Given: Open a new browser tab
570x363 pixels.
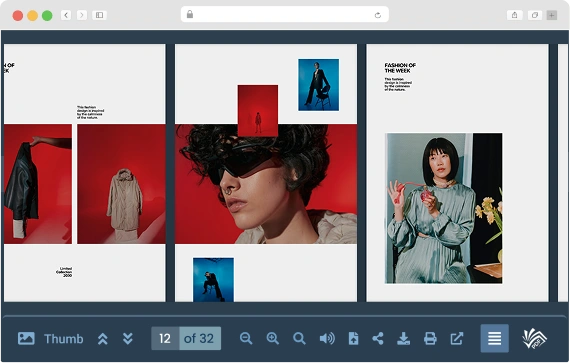Looking at the screenshot, I should coord(552,15).
